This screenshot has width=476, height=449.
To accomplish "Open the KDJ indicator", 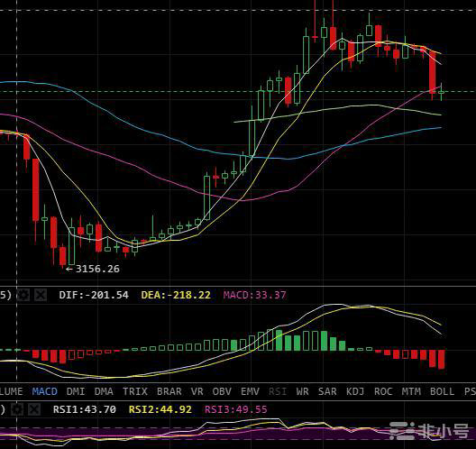I will tap(355, 391).
